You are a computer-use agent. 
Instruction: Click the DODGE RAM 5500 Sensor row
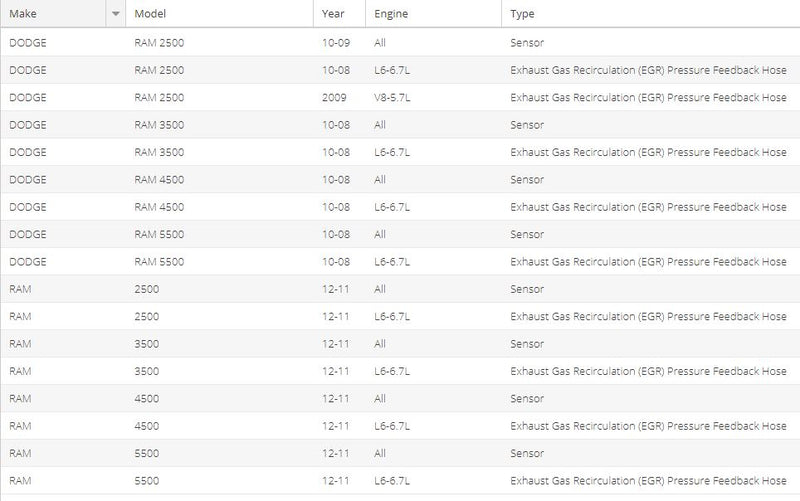400,234
